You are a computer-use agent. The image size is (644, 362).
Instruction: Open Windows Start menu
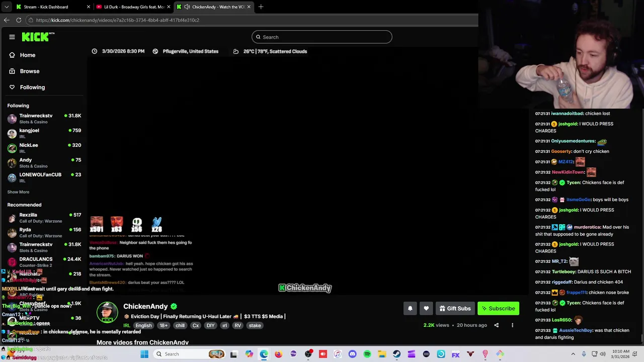pos(144,354)
